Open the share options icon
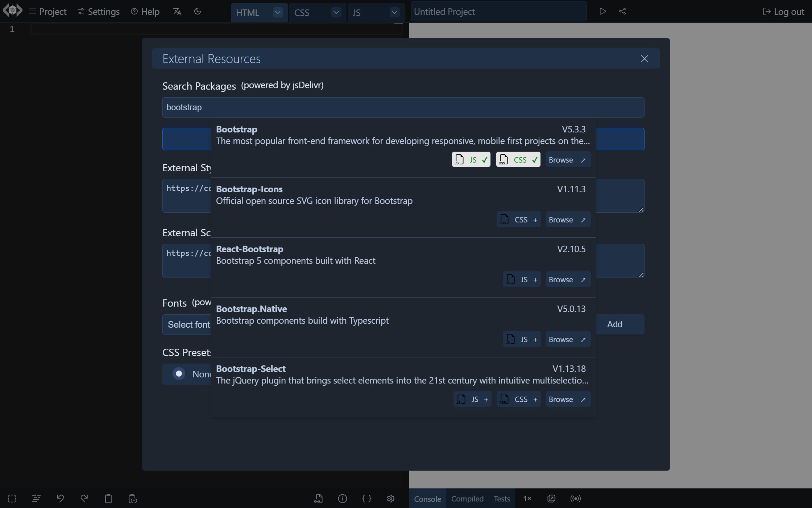Screen dimensions: 812x508 (622, 11)
